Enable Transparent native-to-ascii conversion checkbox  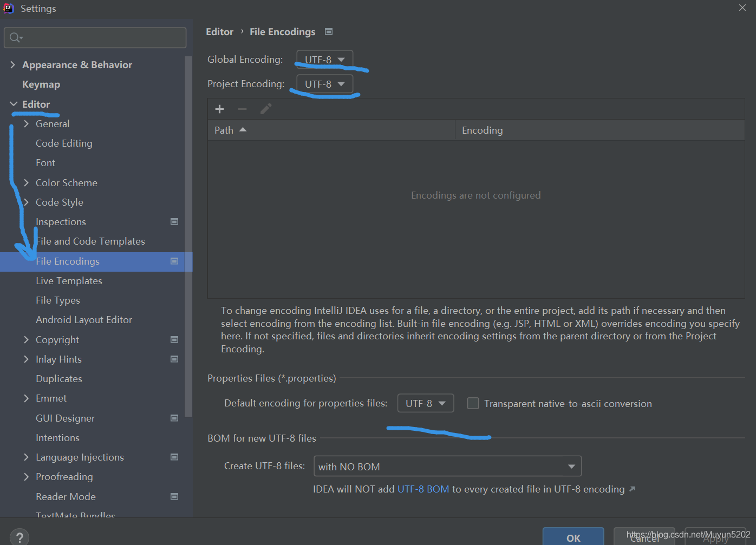(473, 403)
